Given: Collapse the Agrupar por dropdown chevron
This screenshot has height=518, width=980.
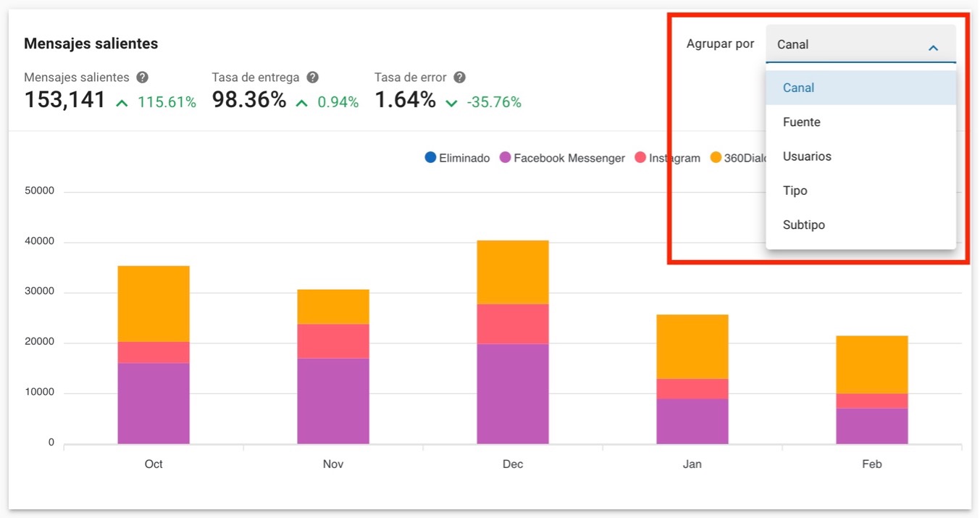Looking at the screenshot, I should click(933, 48).
